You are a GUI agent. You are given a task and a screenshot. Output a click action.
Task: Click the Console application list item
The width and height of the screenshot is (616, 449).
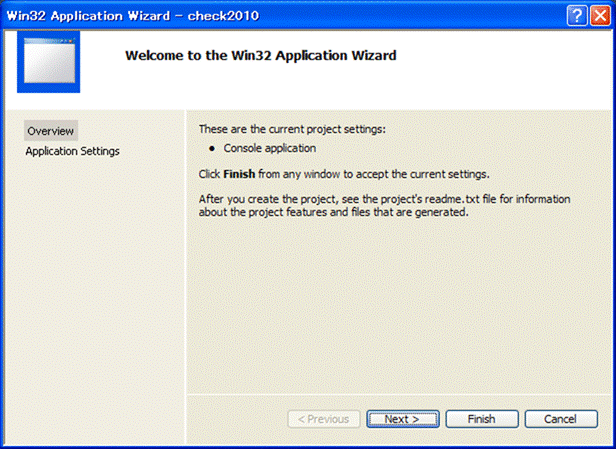click(x=269, y=148)
